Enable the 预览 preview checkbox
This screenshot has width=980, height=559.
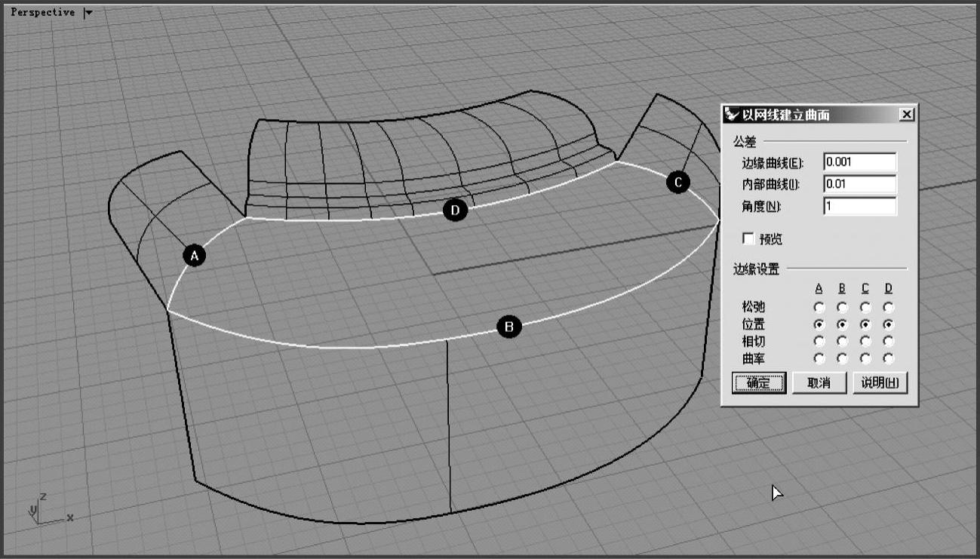point(748,238)
